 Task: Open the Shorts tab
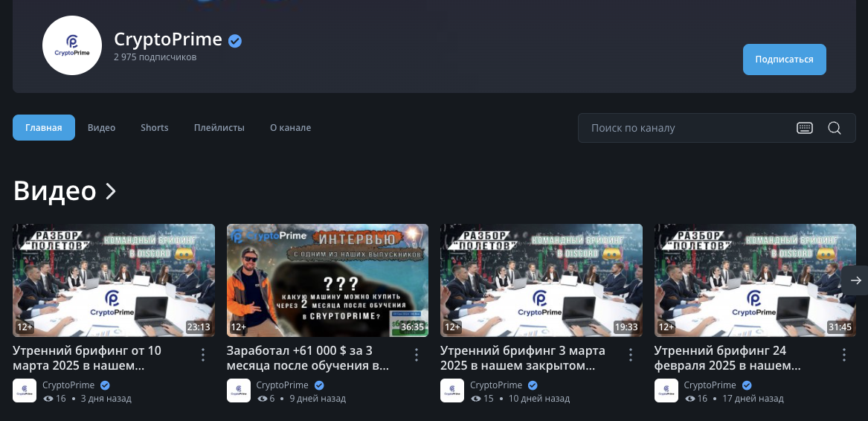click(155, 127)
